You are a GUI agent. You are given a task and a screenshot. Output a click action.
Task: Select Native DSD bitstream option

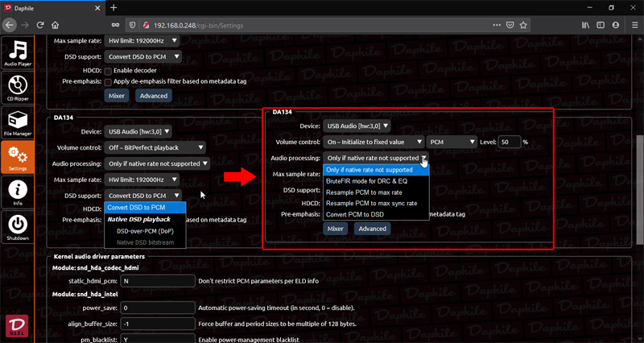(145, 242)
